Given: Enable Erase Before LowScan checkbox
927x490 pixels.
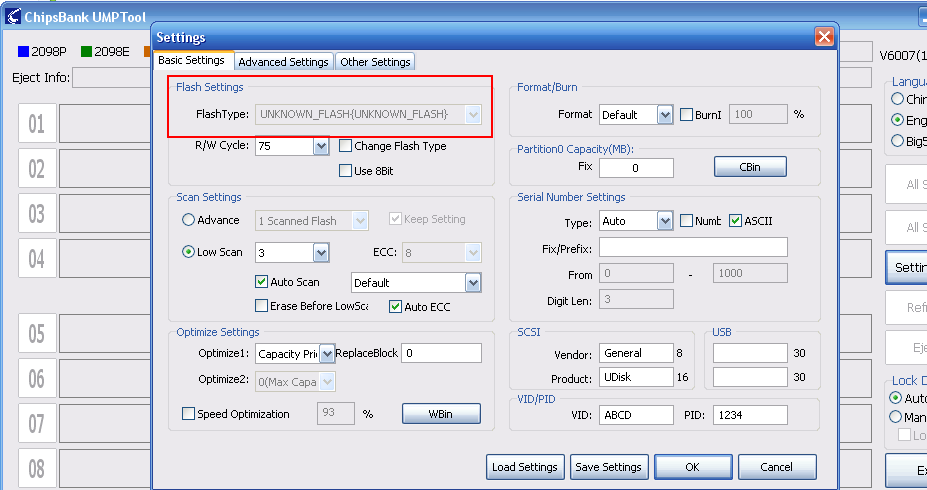Looking at the screenshot, I should tap(261, 306).
